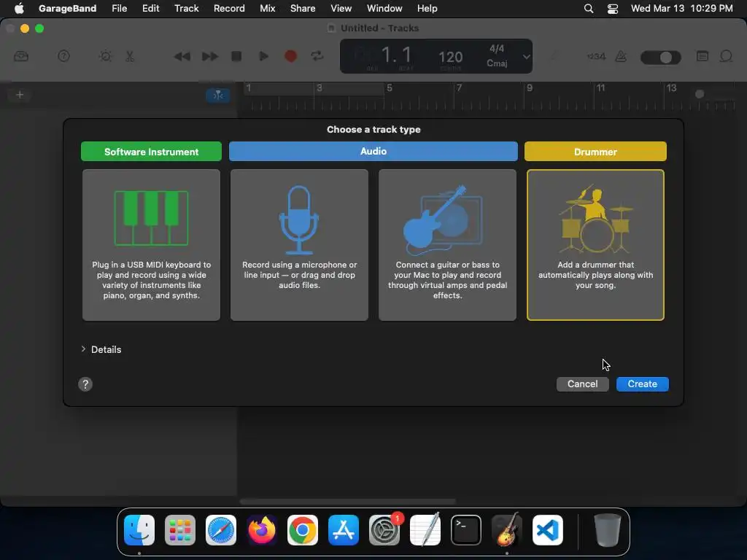Open the File menu
747x560 pixels.
tap(119, 8)
